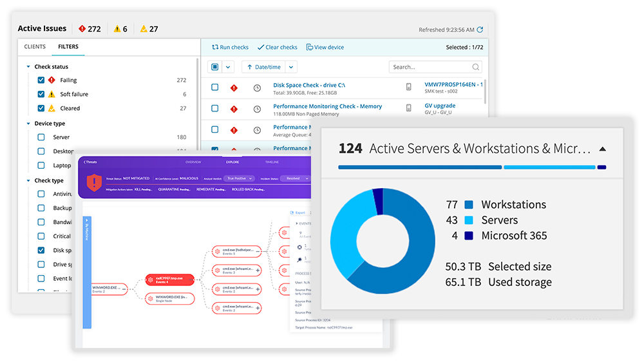This screenshot has width=644, height=362.
Task: Switch to the CLIENTS tab
Action: [x=35, y=47]
